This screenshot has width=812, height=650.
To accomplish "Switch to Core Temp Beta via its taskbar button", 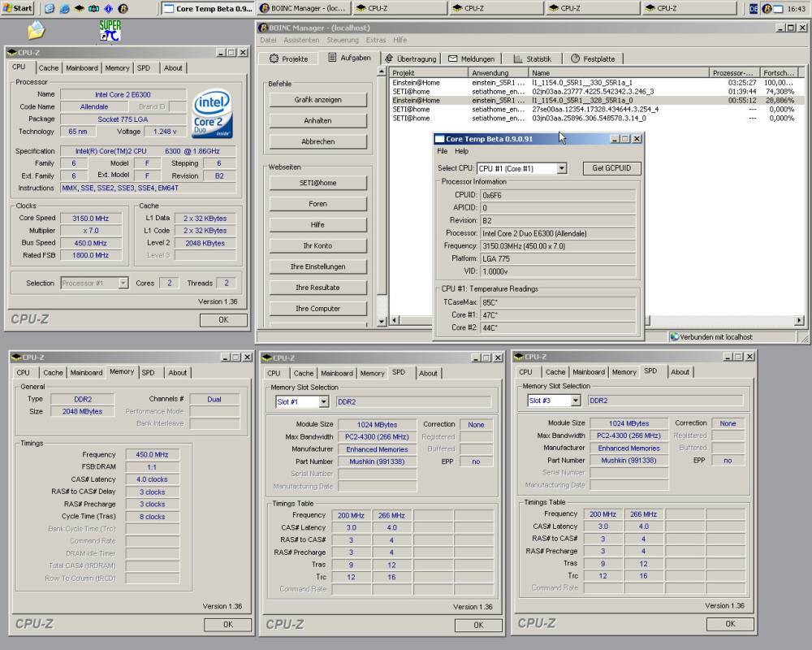I will 208,8.
